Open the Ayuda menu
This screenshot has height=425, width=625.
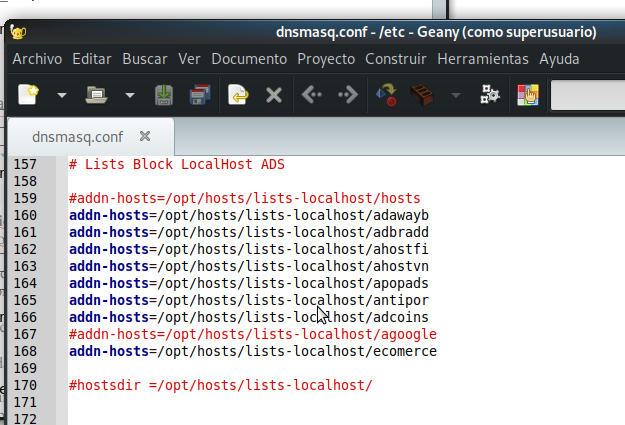pyautogui.click(x=559, y=59)
